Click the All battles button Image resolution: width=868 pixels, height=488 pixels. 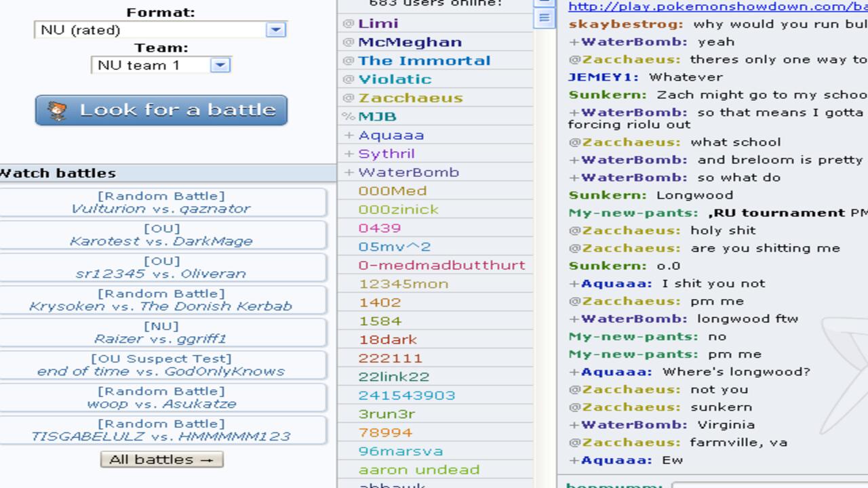point(161,460)
